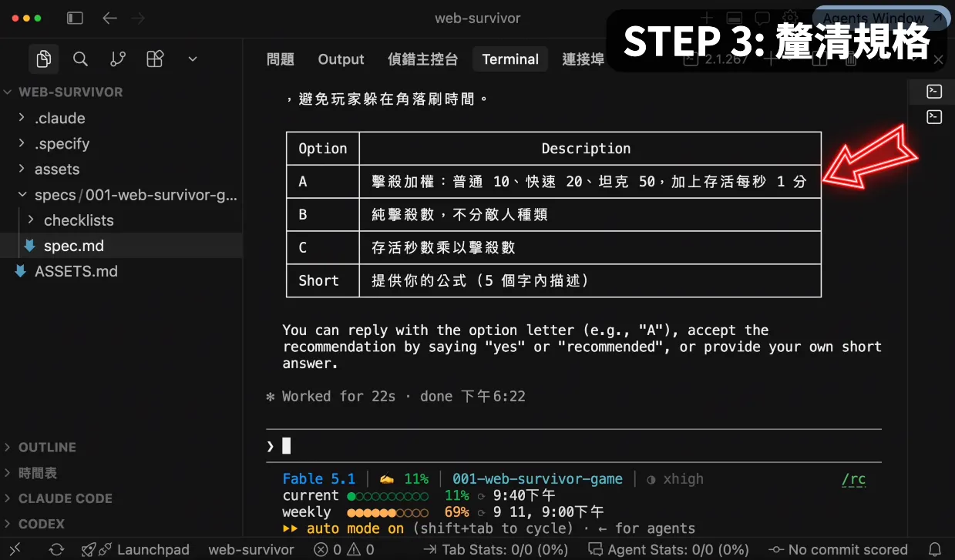Screen dimensions: 955x560
Task: Switch to the 問題 panel tab
Action: click(x=280, y=59)
